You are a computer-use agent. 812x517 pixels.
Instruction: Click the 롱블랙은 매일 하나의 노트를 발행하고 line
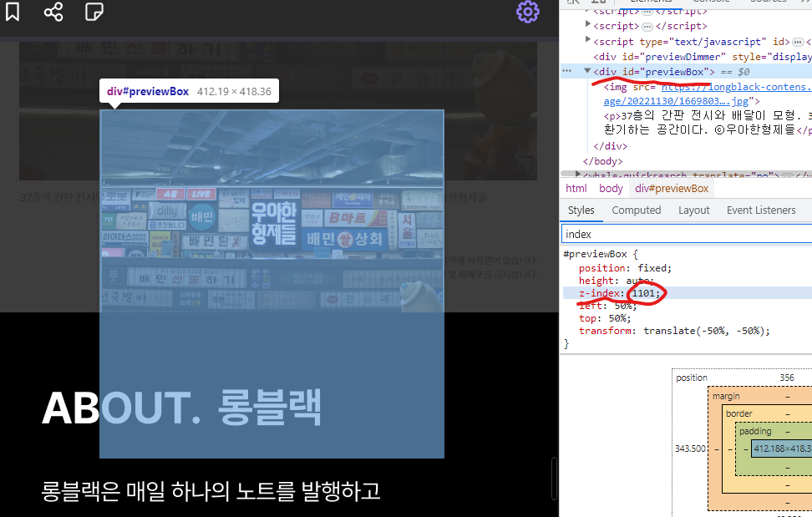tap(211, 491)
